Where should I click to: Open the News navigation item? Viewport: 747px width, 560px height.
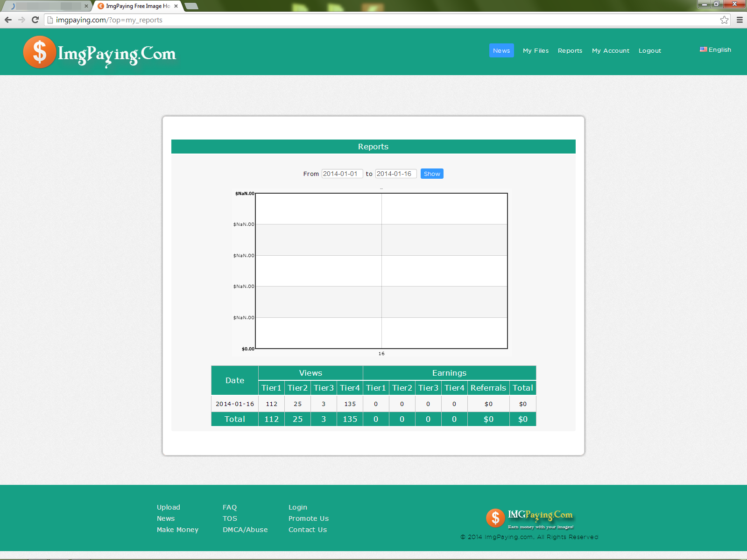(501, 50)
